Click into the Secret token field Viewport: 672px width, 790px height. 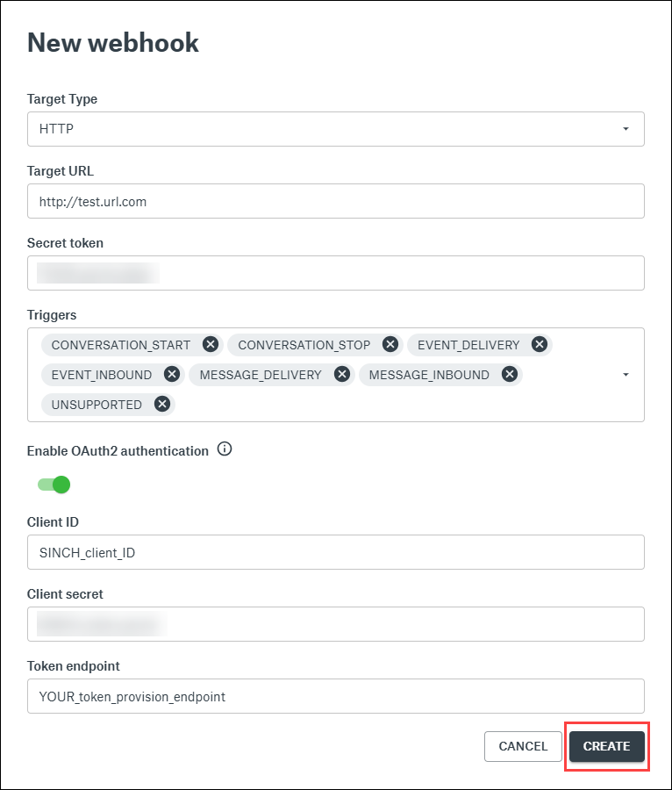(x=336, y=273)
